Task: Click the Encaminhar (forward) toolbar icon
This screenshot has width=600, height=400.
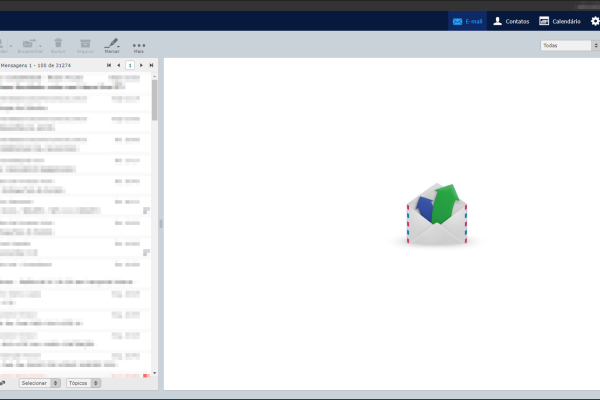Action: pos(28,44)
